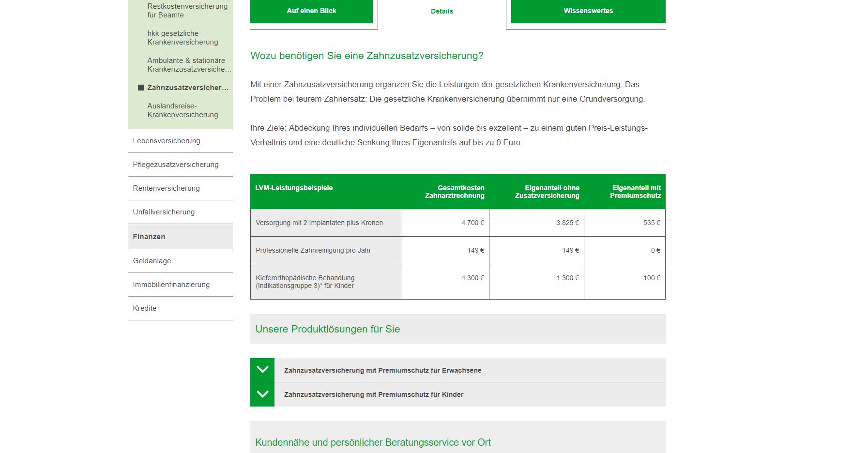Switch to the Auf einen Blick tab
868x453 pixels.
[311, 11]
